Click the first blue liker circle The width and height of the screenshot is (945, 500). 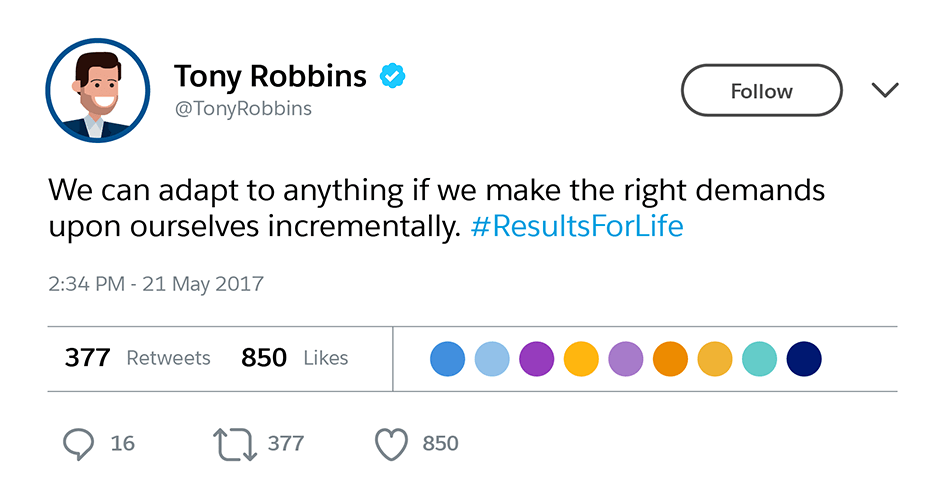[x=448, y=358]
